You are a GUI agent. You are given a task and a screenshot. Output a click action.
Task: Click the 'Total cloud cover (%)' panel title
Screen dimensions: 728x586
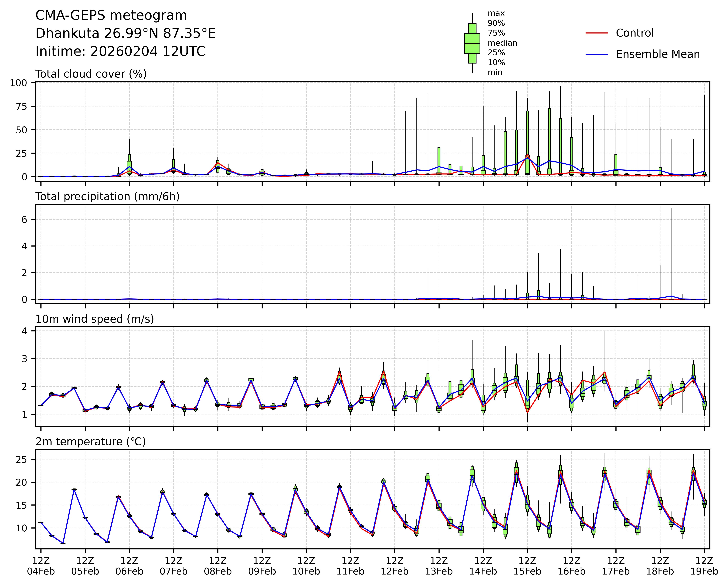point(91,74)
